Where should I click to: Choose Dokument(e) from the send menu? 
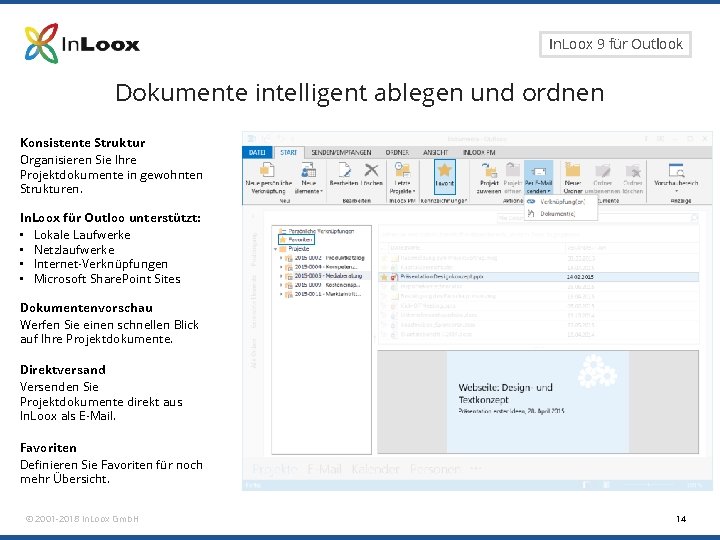(561, 214)
